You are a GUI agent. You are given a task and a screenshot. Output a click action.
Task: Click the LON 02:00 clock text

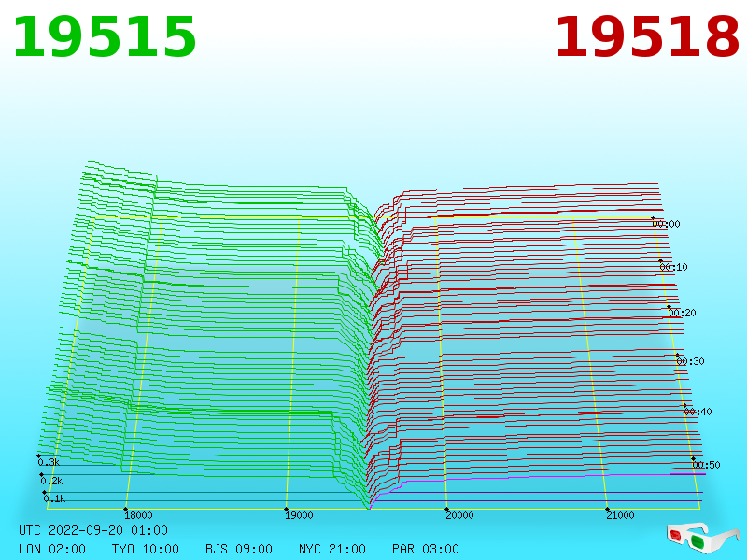coord(52,549)
